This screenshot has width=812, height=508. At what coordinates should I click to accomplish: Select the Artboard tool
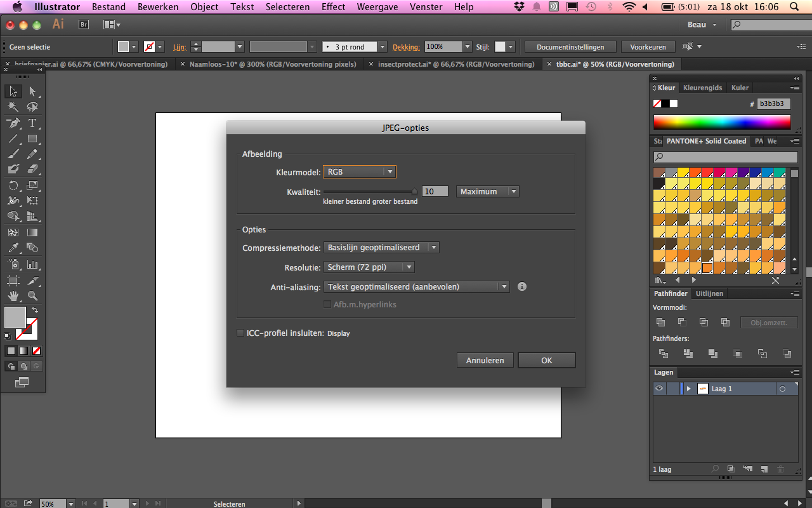click(x=13, y=280)
